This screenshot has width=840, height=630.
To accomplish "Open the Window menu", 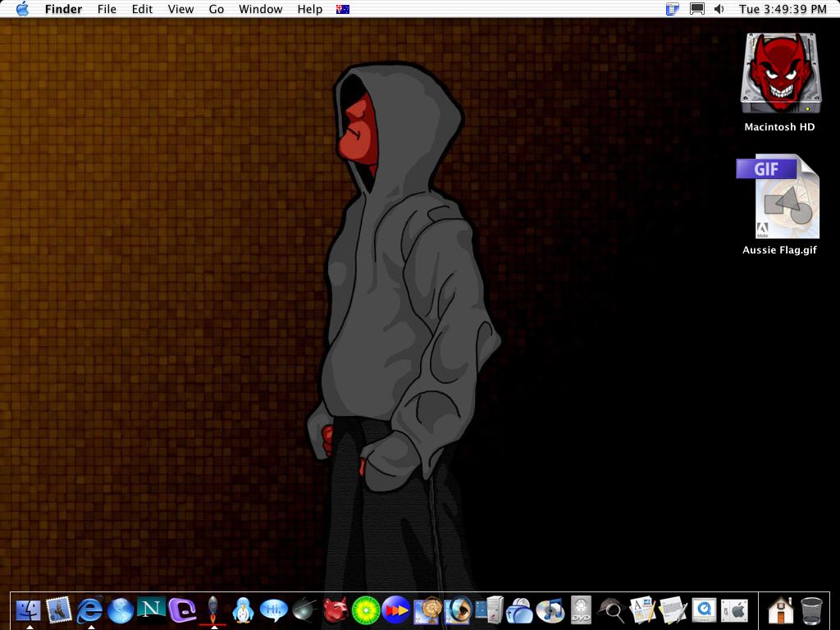I will coord(260,9).
